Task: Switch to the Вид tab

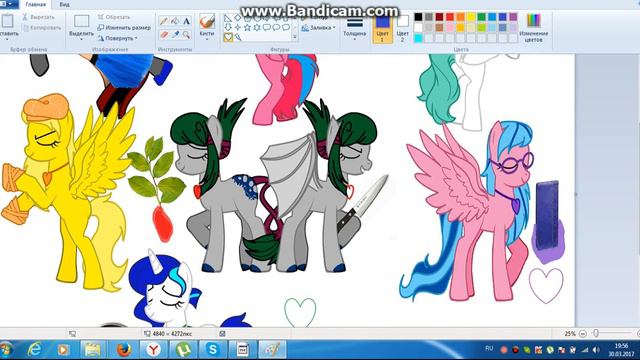Action: point(64,4)
